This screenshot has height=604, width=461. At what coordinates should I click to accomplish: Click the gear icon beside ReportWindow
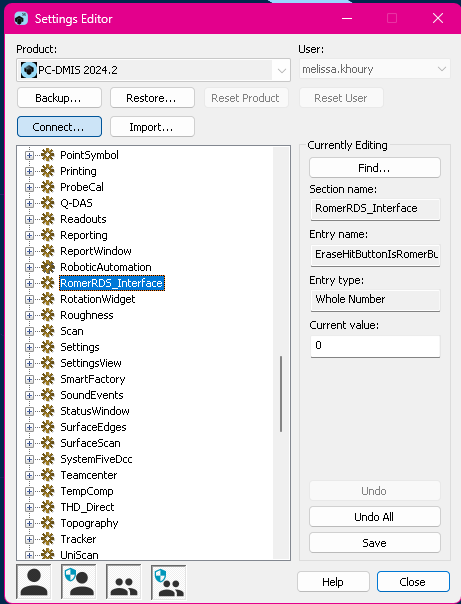[48, 251]
